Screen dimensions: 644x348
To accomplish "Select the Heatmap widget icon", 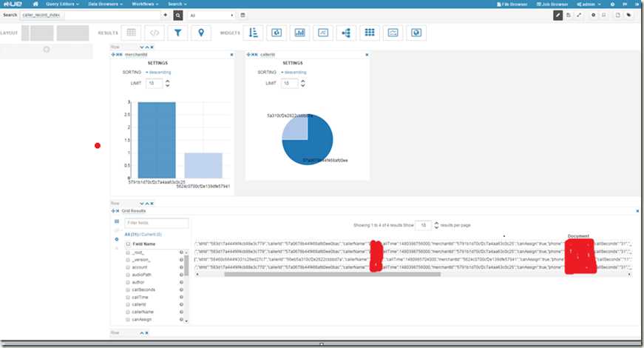I will click(x=370, y=33).
